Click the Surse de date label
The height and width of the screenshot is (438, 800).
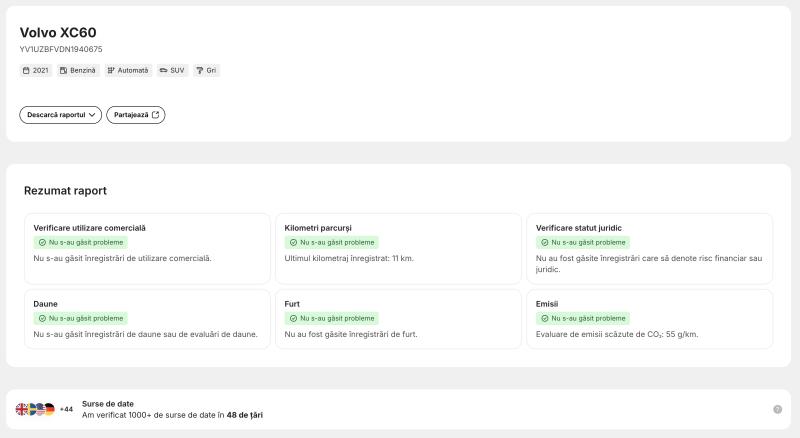tap(108, 404)
